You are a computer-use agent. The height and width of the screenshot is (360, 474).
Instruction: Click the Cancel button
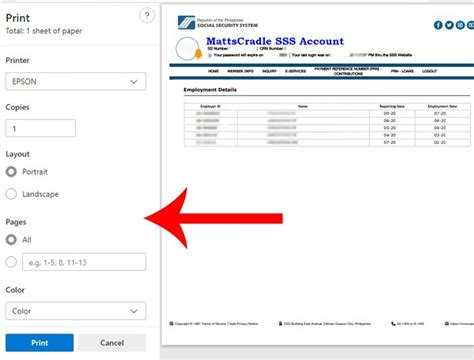(x=112, y=343)
